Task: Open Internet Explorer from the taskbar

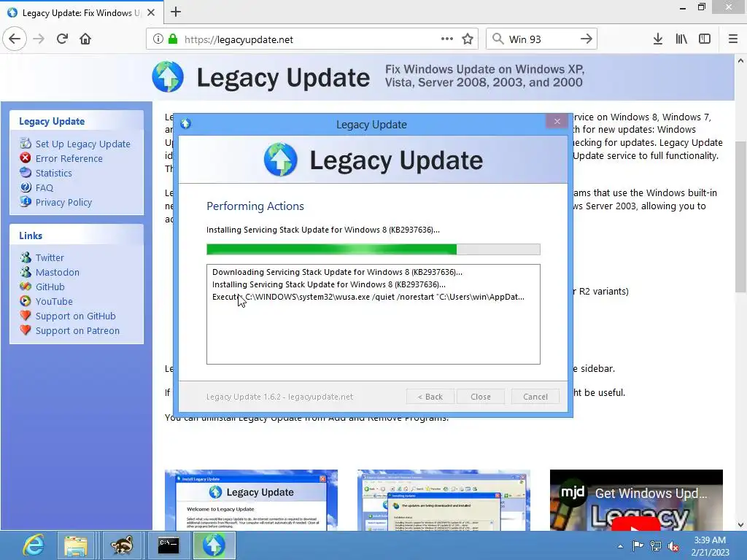Action: coord(34,545)
